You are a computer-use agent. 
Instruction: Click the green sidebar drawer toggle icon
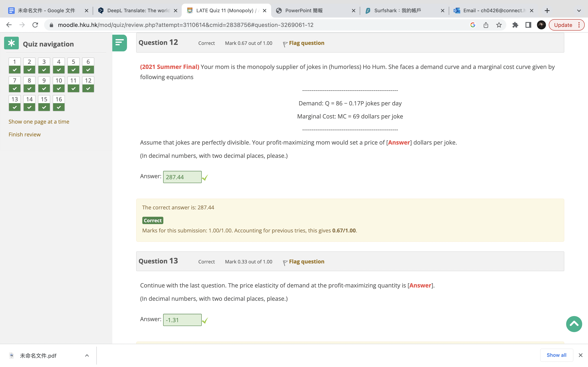coord(119,43)
